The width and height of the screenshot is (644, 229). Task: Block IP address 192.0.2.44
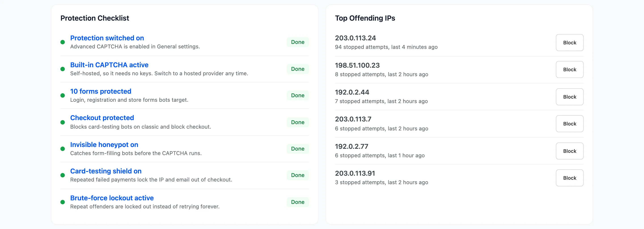(570, 97)
